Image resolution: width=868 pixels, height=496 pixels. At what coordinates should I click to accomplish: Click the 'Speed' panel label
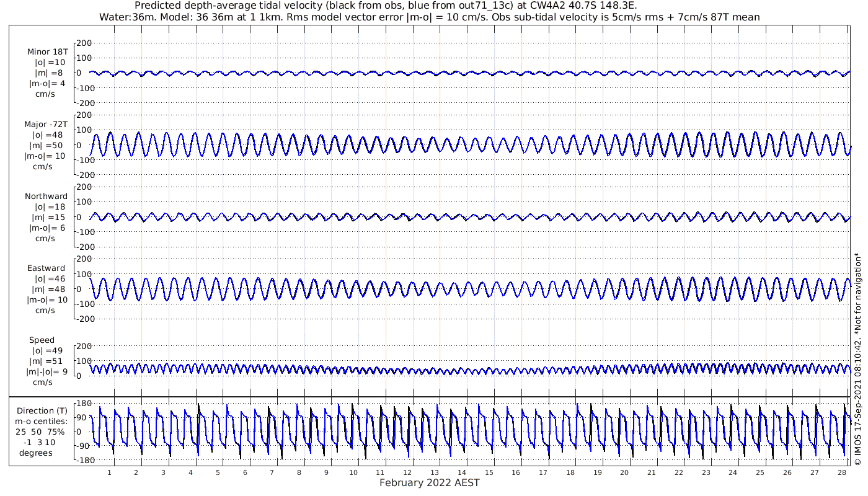tap(42, 340)
